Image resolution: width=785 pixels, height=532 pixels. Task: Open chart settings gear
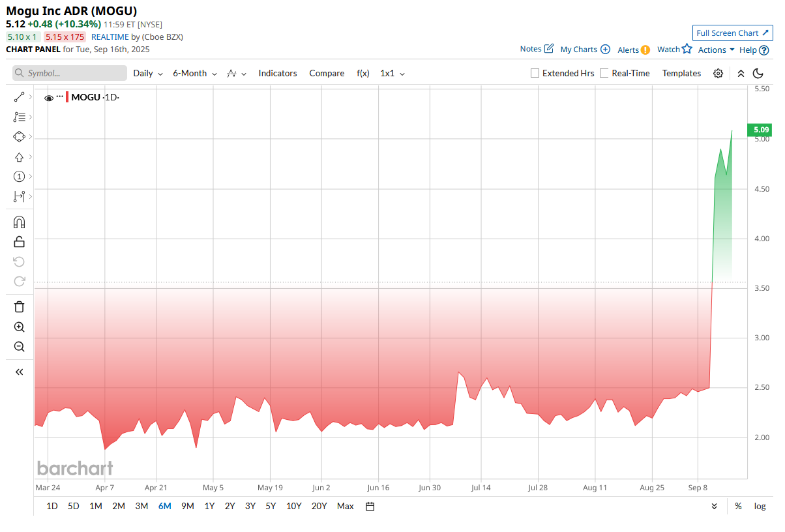tap(718, 73)
